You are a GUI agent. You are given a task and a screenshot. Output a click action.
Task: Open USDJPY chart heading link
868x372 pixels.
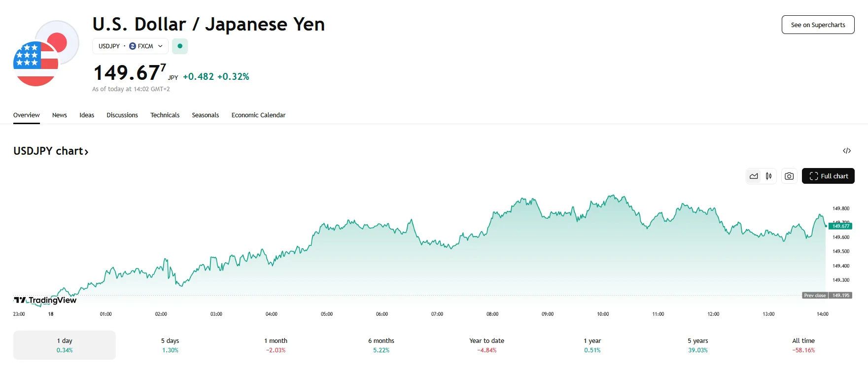[x=51, y=151]
